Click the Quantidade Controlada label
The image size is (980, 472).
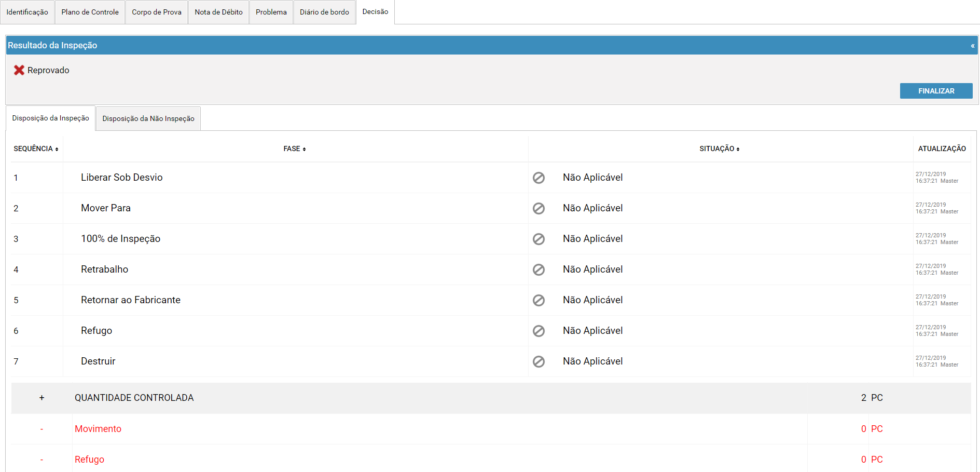click(x=134, y=398)
